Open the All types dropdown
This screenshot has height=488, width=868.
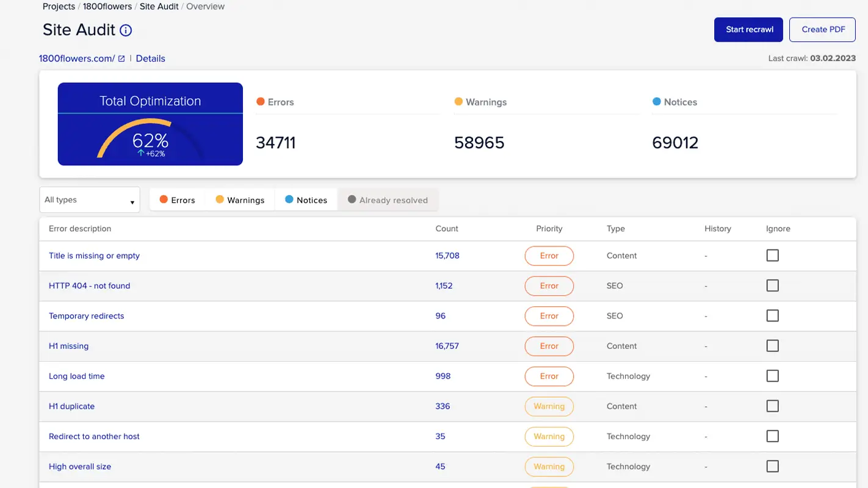coord(89,199)
